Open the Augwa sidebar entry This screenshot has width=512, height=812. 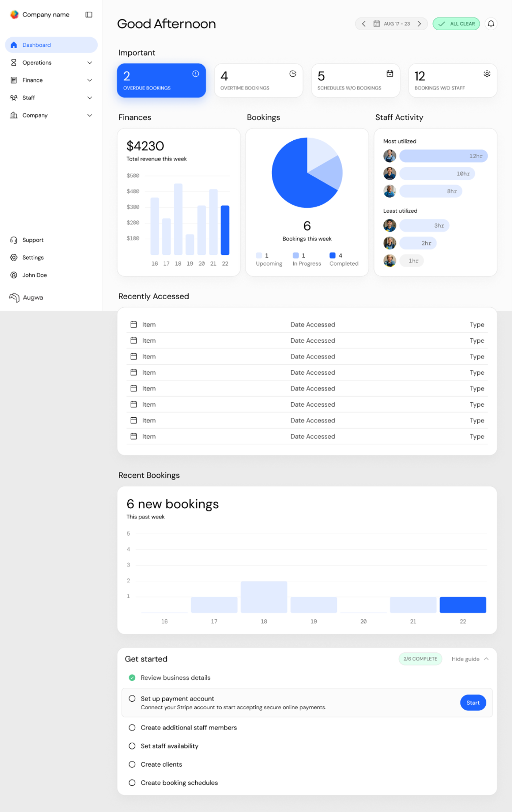pos(26,297)
